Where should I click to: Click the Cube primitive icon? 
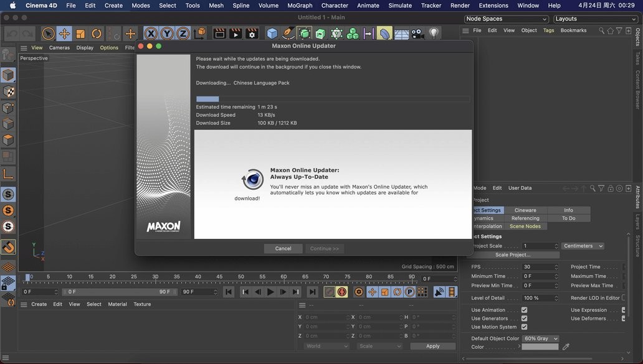pyautogui.click(x=272, y=34)
